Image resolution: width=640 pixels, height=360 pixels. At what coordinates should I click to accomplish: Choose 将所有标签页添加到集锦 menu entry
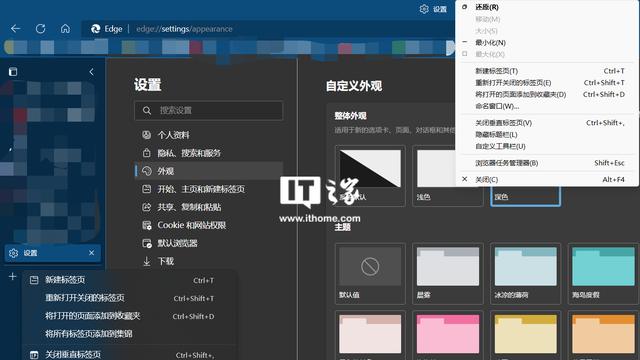click(x=130, y=334)
